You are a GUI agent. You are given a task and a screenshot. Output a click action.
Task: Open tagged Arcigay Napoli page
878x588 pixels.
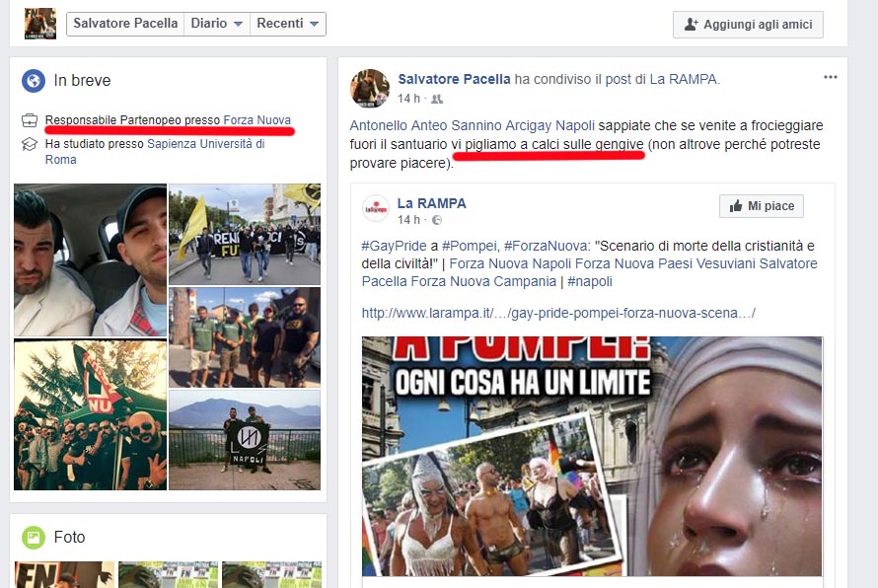click(x=551, y=125)
